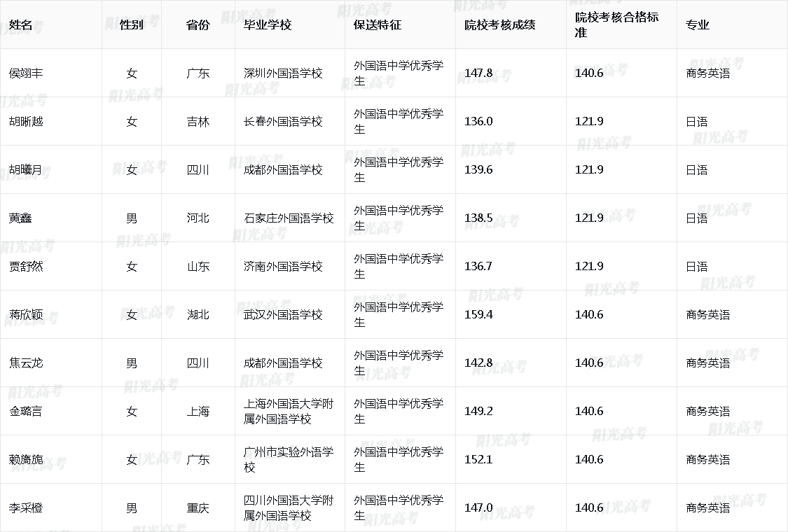Click 重庆 province cell for 李采橙

click(199, 507)
